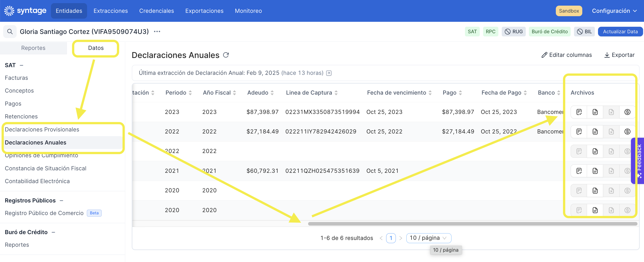Open Contabilidad Electrónica in sidebar

point(37,181)
